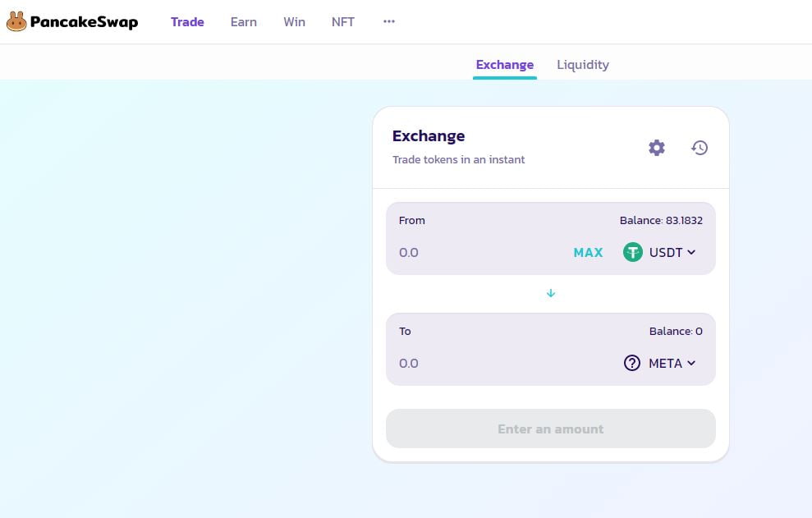812x518 pixels.
Task: Select the Exchange tab
Action: coord(505,65)
